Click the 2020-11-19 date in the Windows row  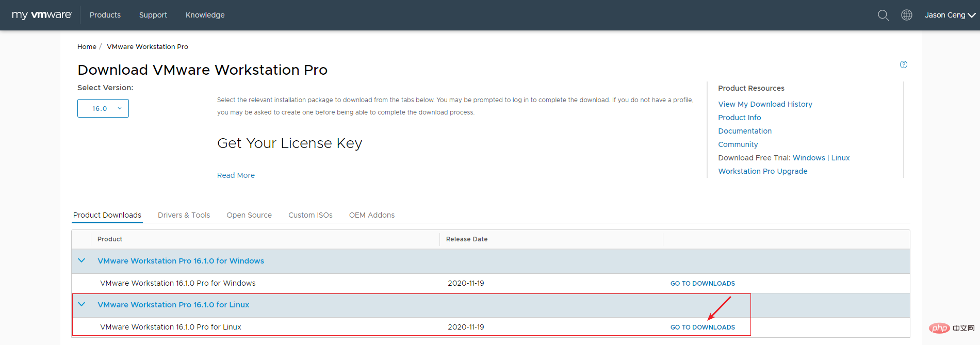[466, 283]
